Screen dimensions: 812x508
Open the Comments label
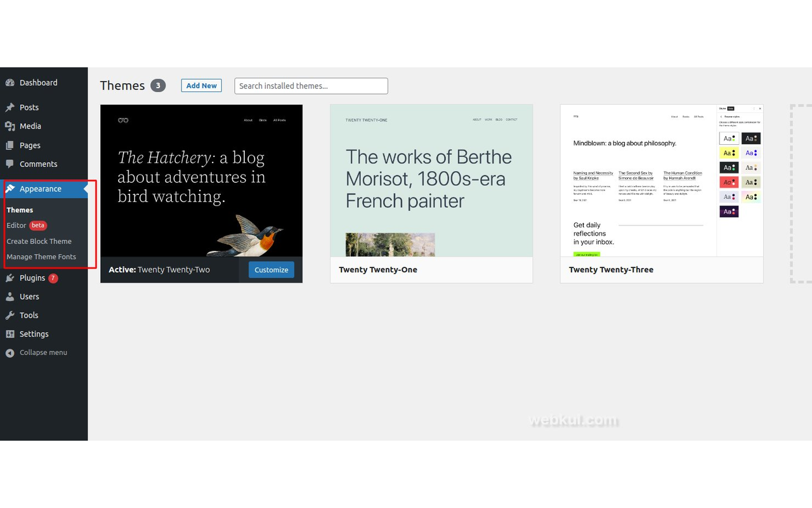click(x=38, y=164)
